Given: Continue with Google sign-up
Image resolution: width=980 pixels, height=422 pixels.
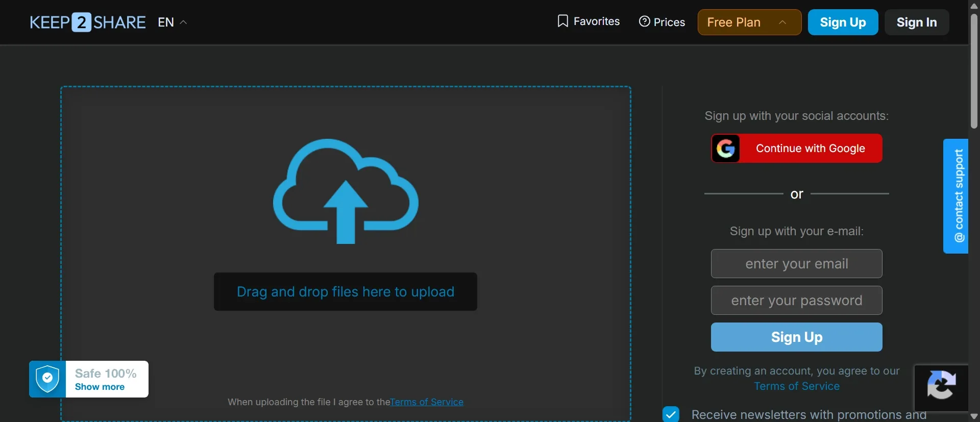Looking at the screenshot, I should tap(796, 148).
